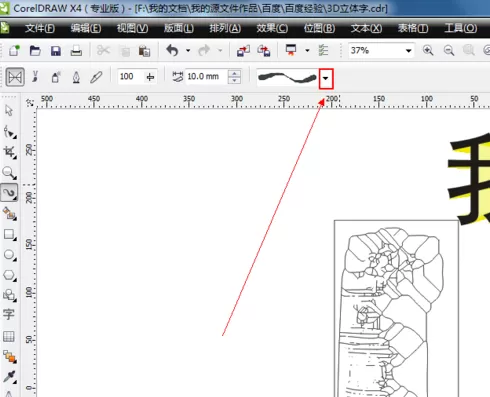490x397 pixels.
Task: Click the freehand smoothing value field 100
Action: (130, 77)
